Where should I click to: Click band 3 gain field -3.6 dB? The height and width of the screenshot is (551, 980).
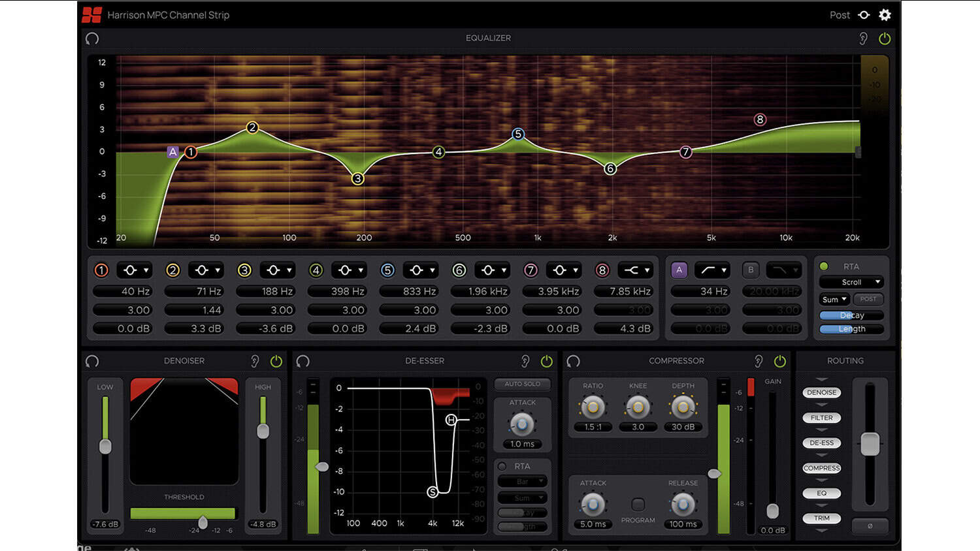265,328
